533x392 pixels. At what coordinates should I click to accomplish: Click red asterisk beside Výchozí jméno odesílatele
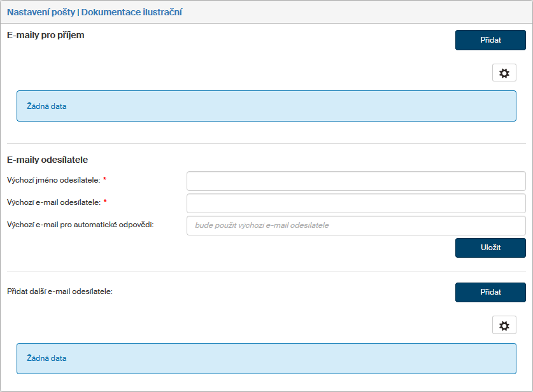click(104, 180)
